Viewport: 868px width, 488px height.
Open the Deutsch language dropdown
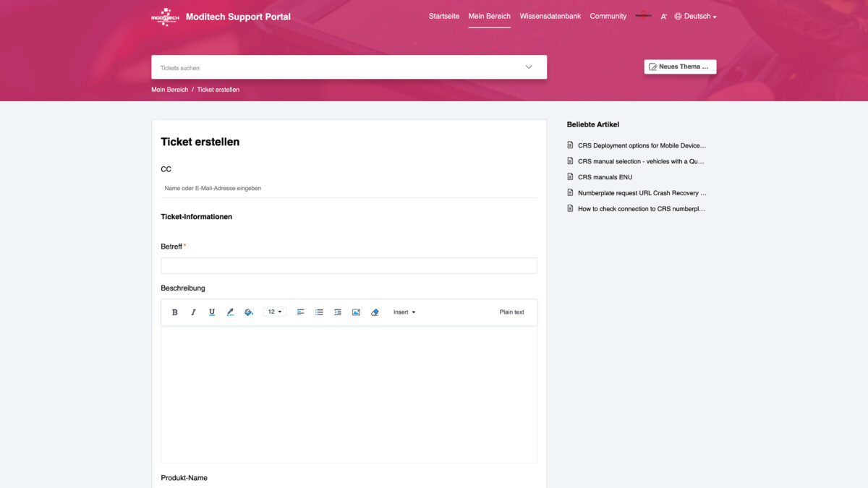tap(695, 16)
